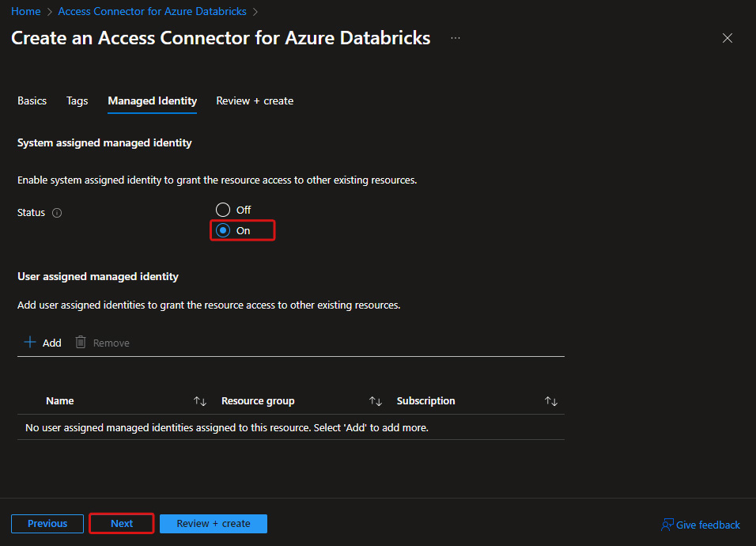Screen dimensions: 756x546
Task: Sort by Resource group column arrows
Action: point(376,401)
